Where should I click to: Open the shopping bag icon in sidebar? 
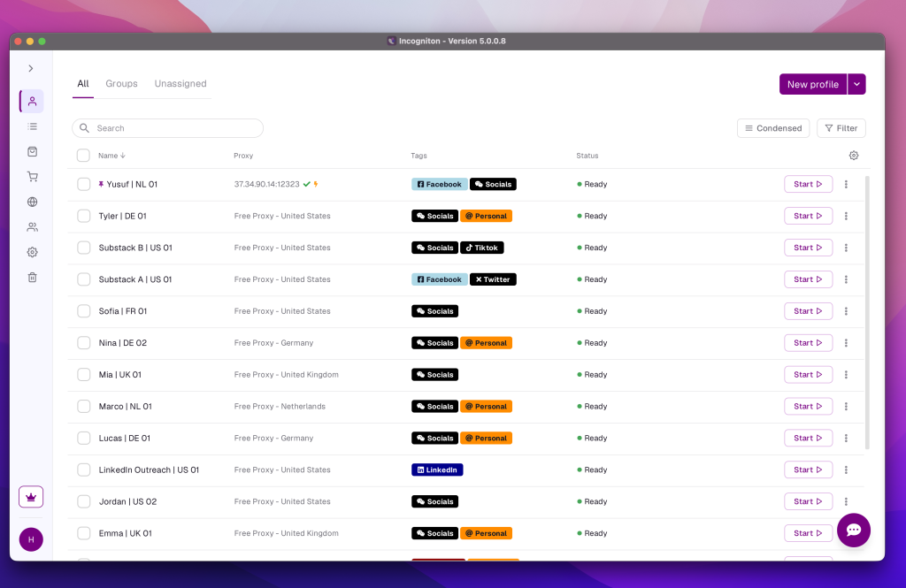tap(33, 151)
